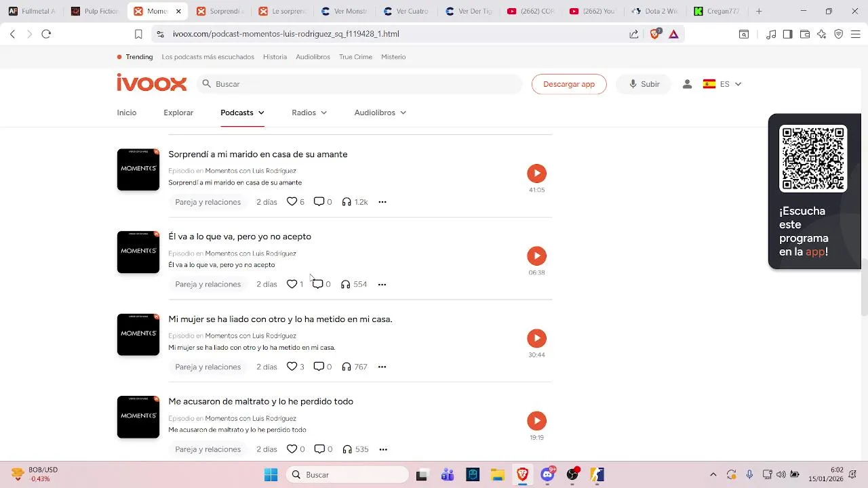The width and height of the screenshot is (868, 488).
Task: Open more options for Él va a lo que va
Action: pos(382,285)
